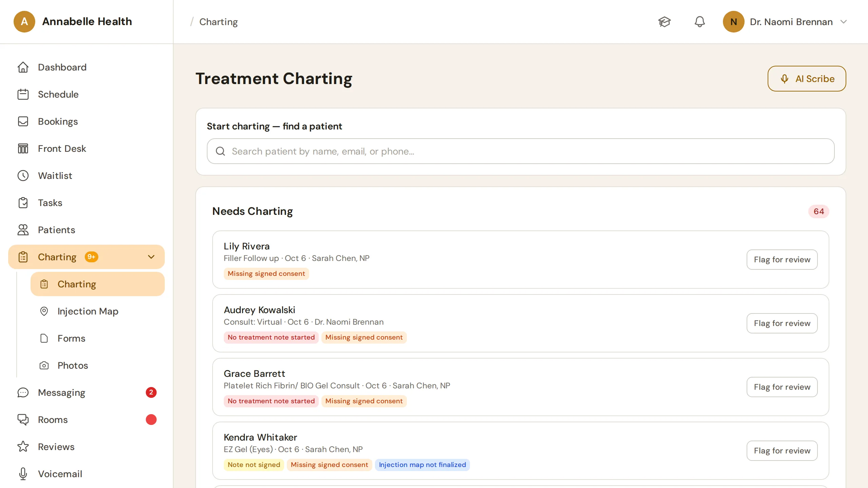Click the Messaging chat bubble icon
Viewport: 868px width, 488px height.
pyautogui.click(x=23, y=392)
